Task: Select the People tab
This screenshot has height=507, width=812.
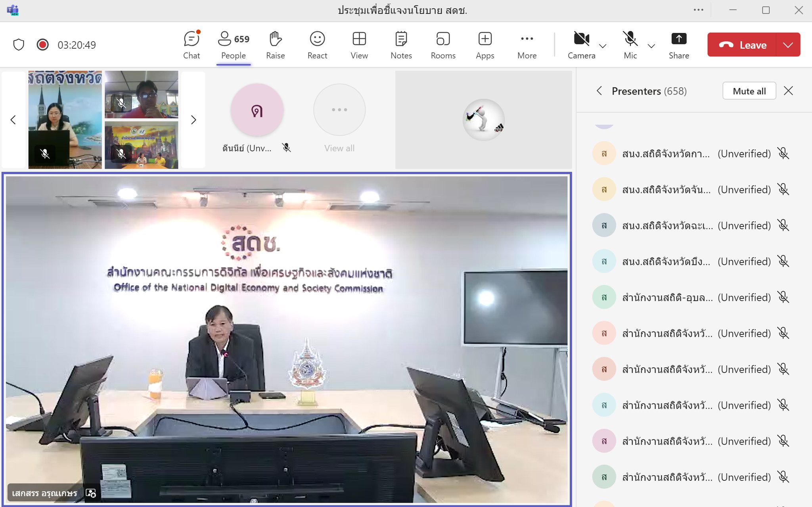Action: coord(234,45)
